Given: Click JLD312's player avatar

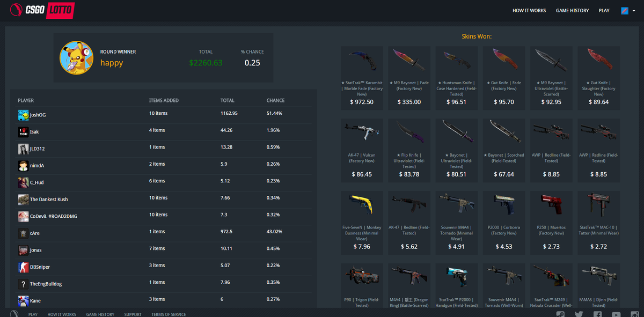Looking at the screenshot, I should pyautogui.click(x=23, y=149).
